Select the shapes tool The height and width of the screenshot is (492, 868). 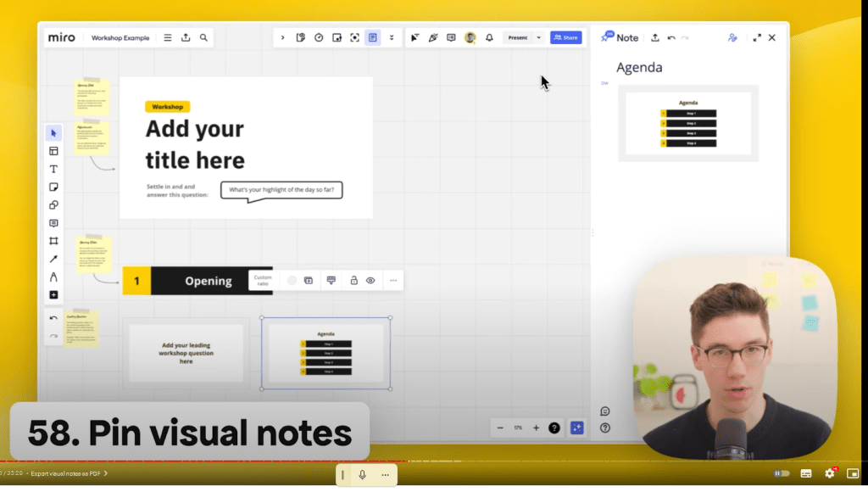click(53, 205)
